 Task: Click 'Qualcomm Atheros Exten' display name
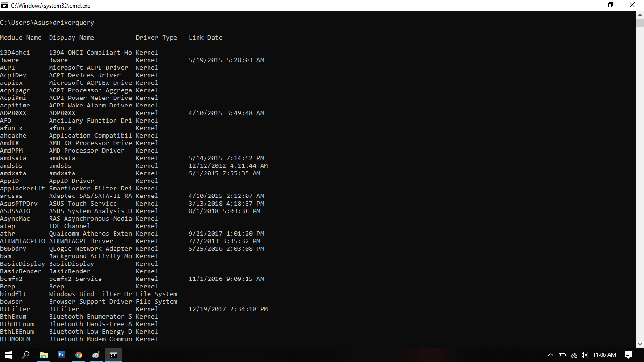91,234
